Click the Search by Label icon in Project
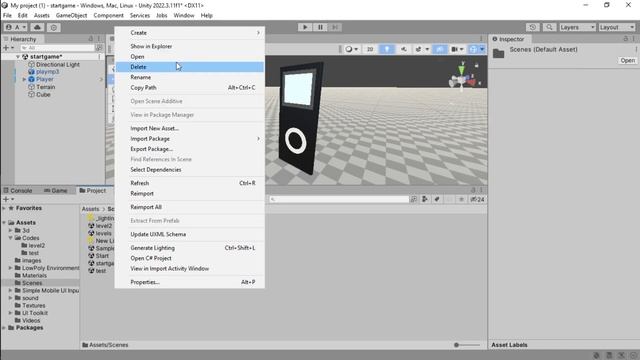The height and width of the screenshot is (360, 640). click(x=437, y=199)
